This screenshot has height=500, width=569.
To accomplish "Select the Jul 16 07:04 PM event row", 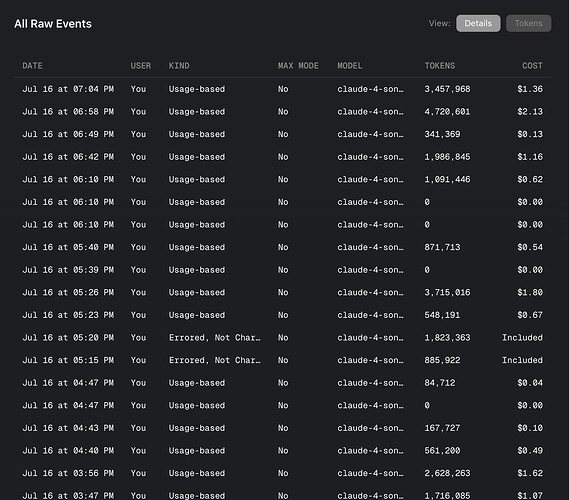I will coord(283,89).
